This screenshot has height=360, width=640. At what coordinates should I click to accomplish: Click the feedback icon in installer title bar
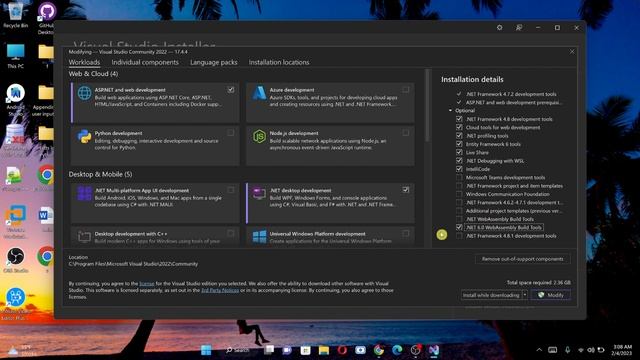(519, 27)
